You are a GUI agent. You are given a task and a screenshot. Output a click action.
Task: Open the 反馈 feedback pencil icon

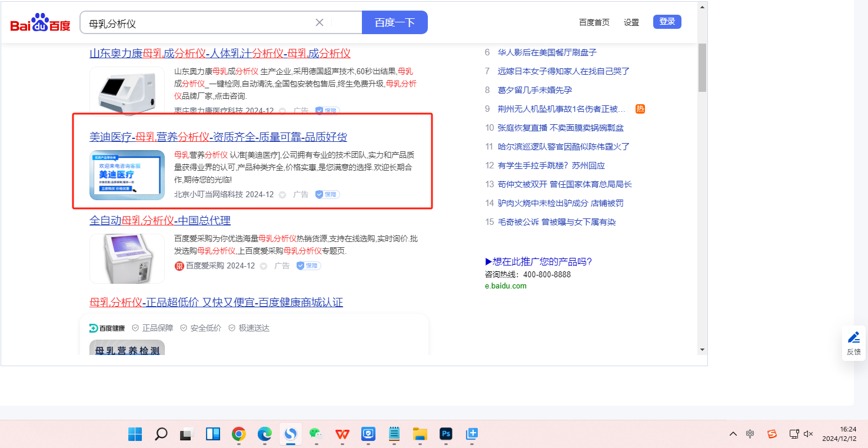coord(853,338)
